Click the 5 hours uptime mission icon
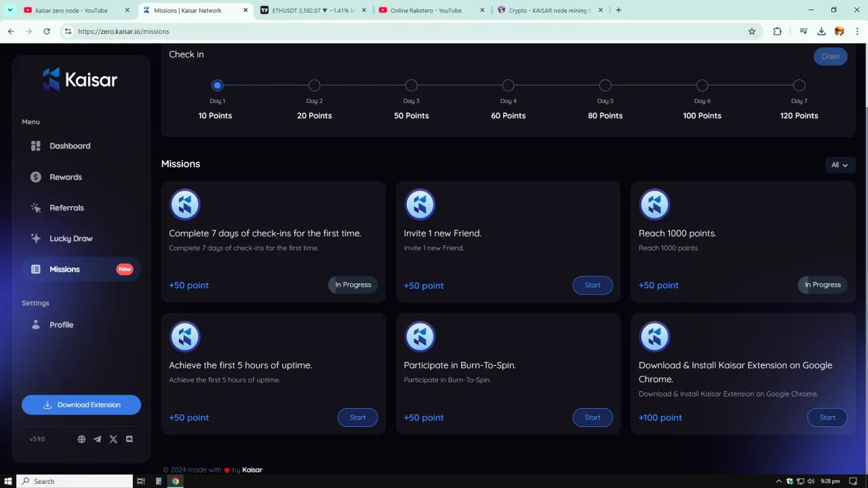Viewport: 868px width, 488px height. click(x=184, y=336)
